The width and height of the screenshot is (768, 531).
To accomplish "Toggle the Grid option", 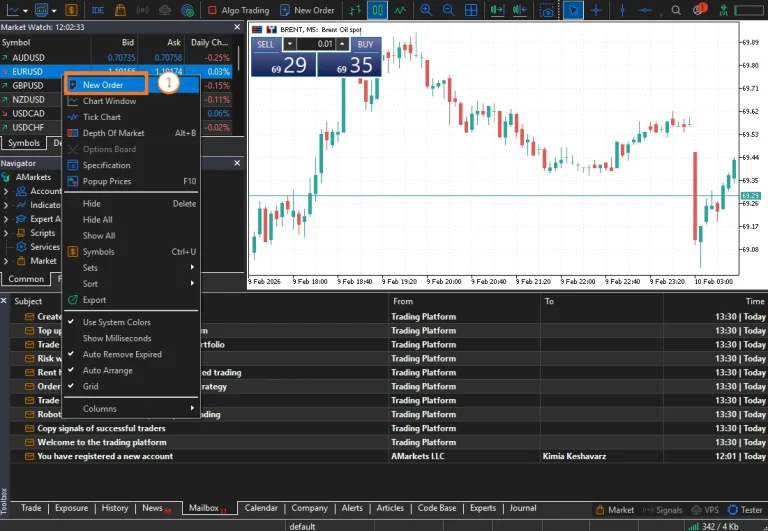I will (90, 386).
